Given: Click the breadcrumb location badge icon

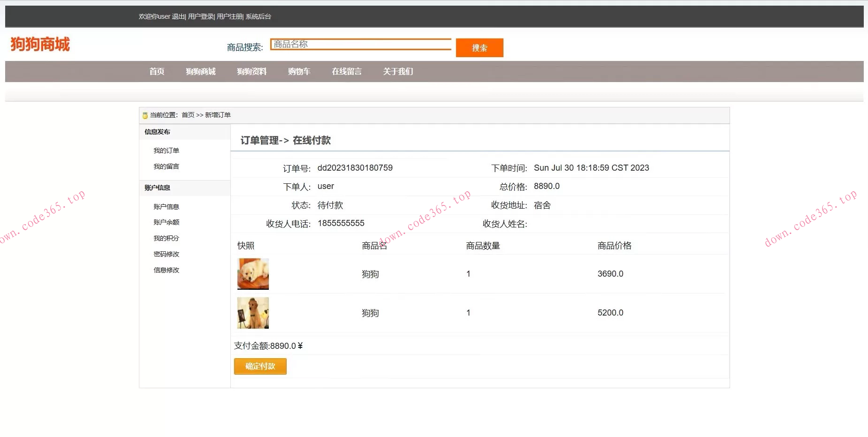Looking at the screenshot, I should (145, 115).
